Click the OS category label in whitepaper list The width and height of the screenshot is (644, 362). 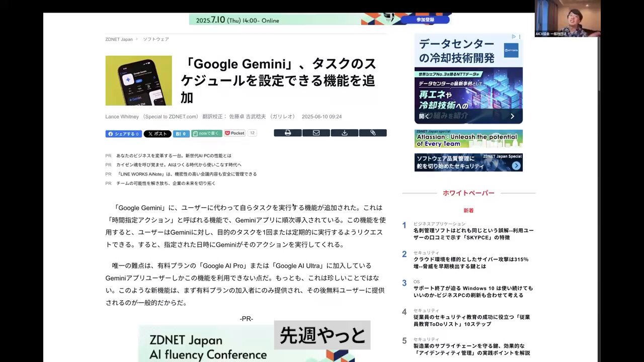(x=417, y=282)
